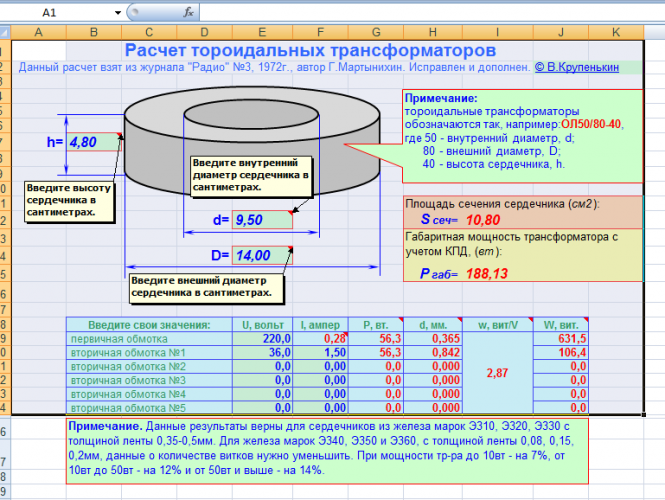
Task: Click the Введите свои значения header cell
Action: tap(149, 325)
